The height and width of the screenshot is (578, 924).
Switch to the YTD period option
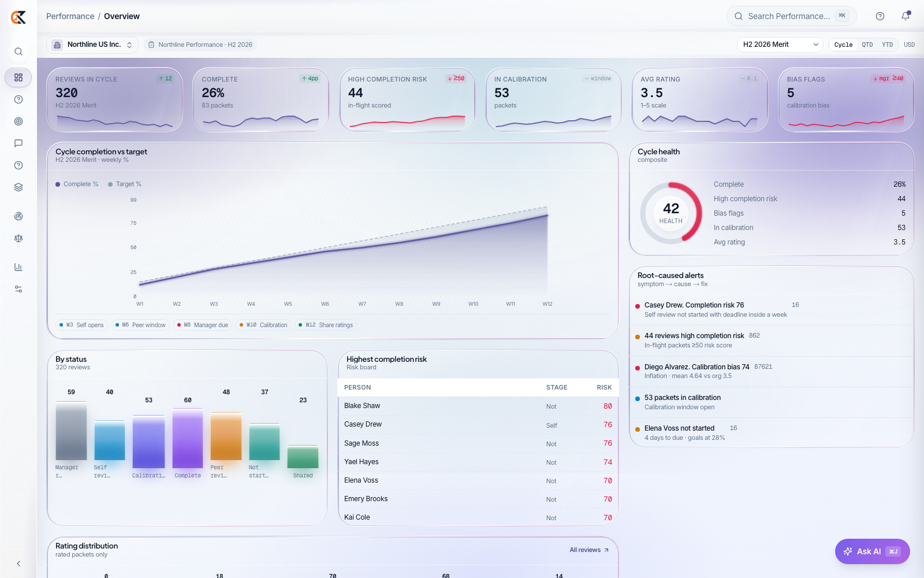click(x=888, y=45)
